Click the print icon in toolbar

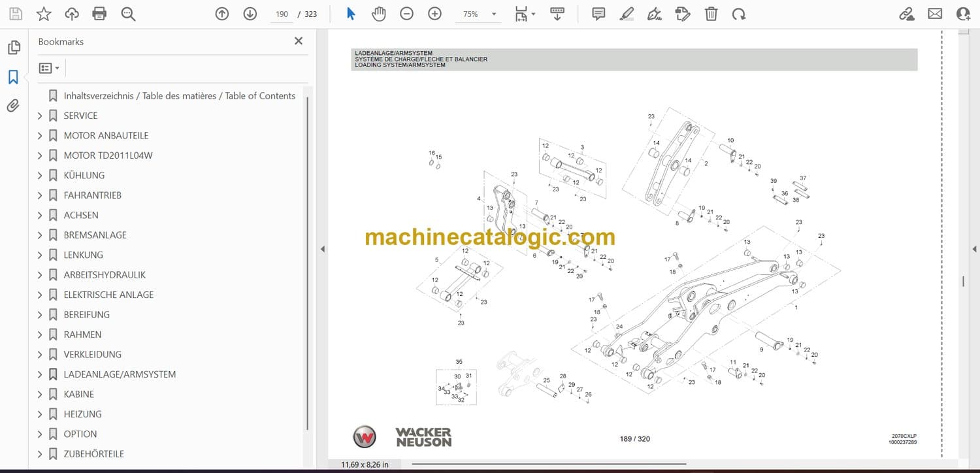pyautogui.click(x=99, y=14)
